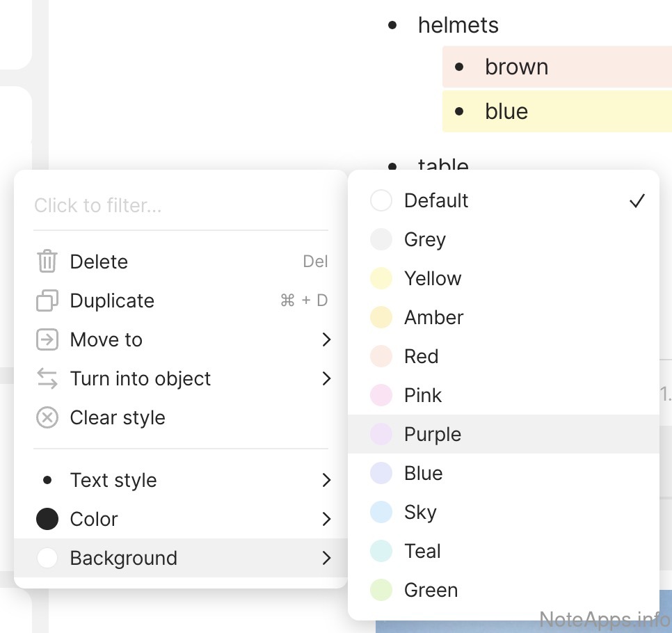Click the Clear style circled-x icon

point(47,418)
